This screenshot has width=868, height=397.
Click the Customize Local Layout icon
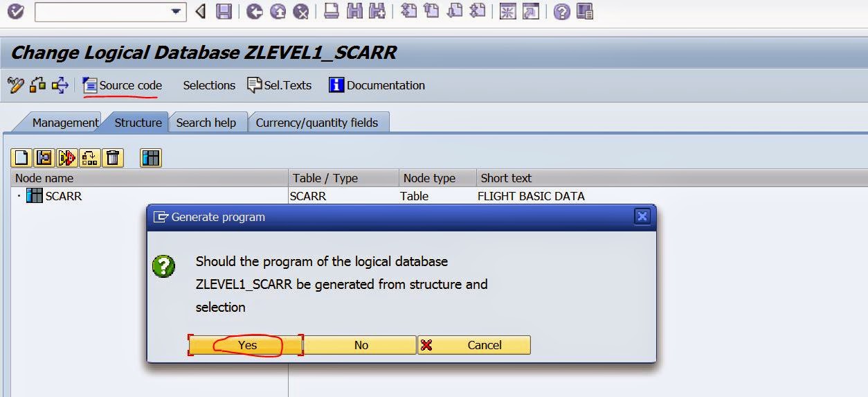(585, 12)
